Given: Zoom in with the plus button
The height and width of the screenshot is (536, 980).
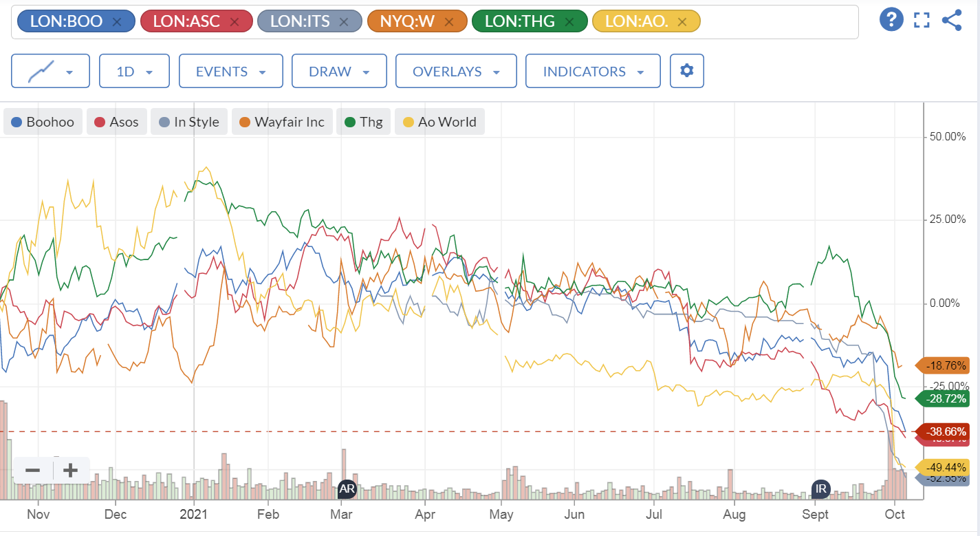Looking at the screenshot, I should (70, 471).
